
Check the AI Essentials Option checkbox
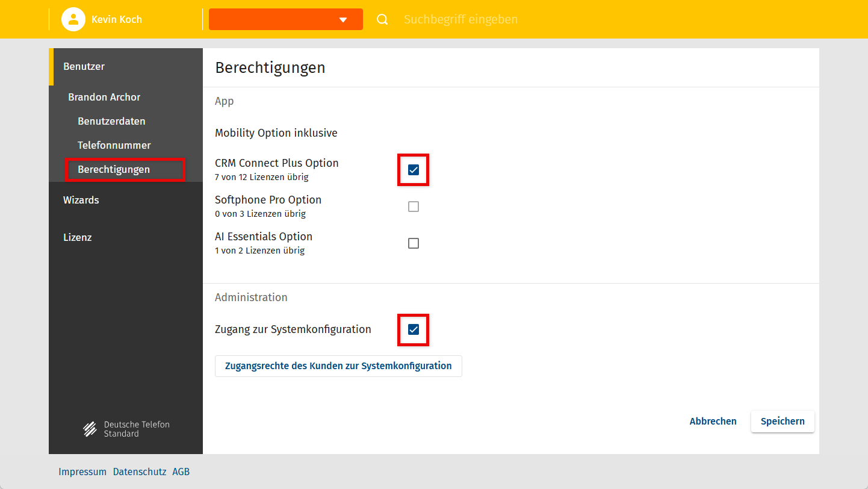coord(414,243)
